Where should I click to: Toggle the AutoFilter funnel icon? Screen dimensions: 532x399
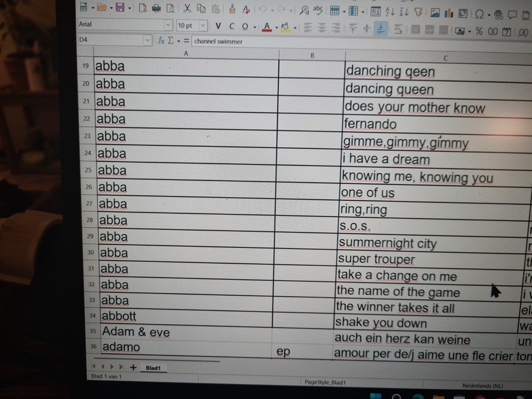pyautogui.click(x=418, y=13)
